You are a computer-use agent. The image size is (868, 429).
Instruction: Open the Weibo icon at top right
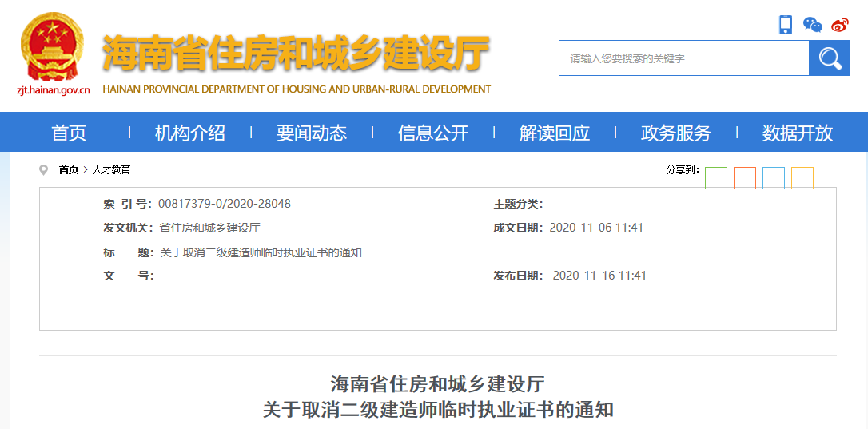(x=839, y=25)
